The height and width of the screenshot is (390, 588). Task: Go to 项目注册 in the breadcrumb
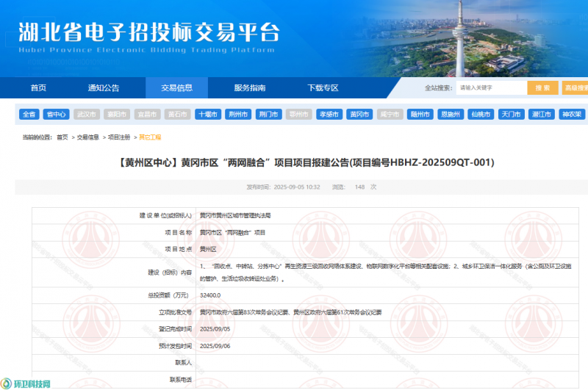[x=119, y=137]
